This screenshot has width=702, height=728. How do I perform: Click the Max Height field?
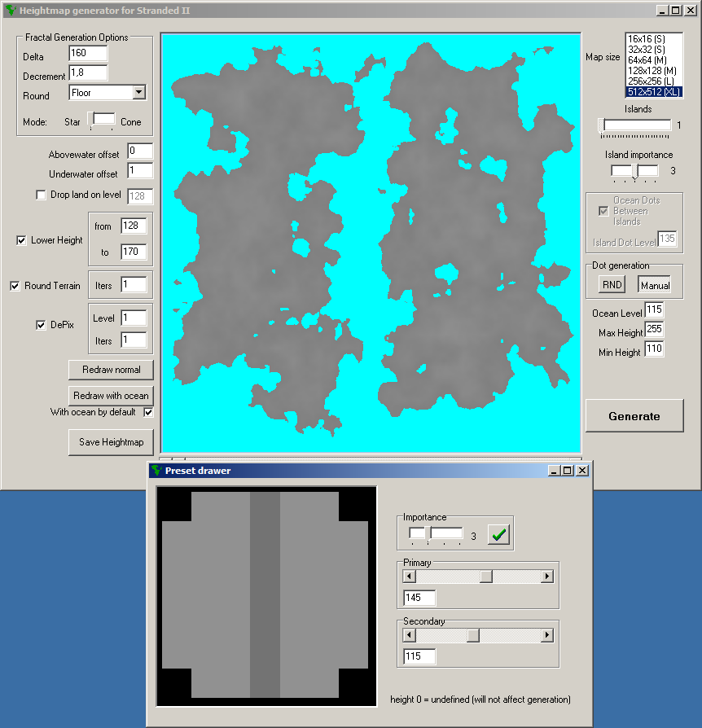(x=654, y=329)
